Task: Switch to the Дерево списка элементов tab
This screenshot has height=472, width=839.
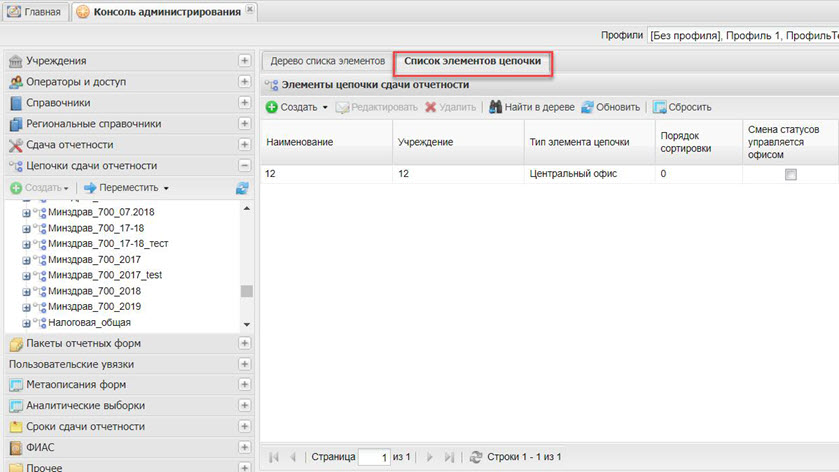Action: (327, 61)
